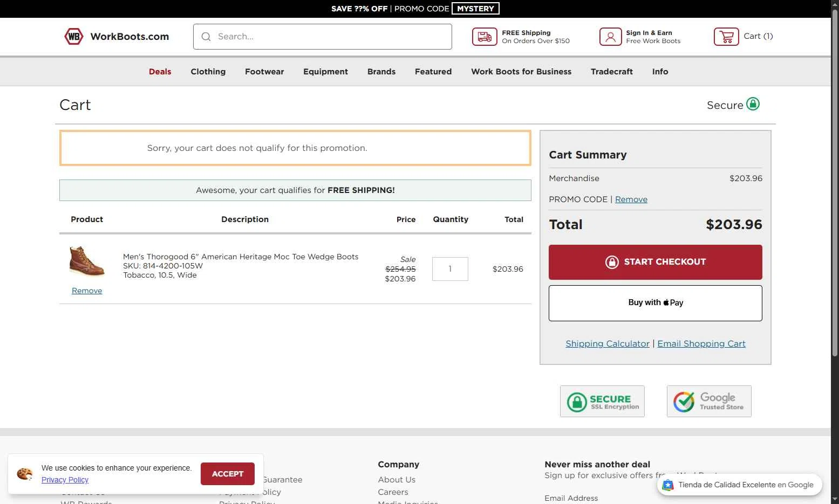Click the Tienda de Calidad Excelente text
This screenshot has height=504, width=839.
tap(746, 485)
